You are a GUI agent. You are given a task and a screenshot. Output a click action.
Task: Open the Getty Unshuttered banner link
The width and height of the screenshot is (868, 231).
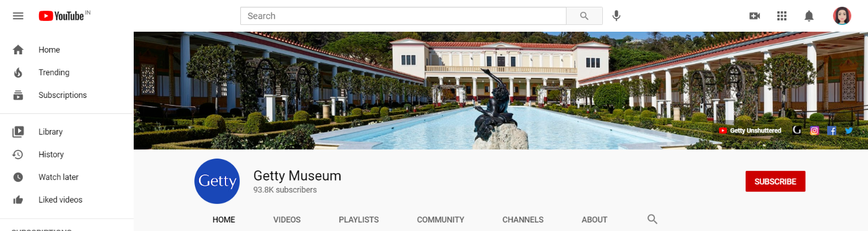pos(750,130)
